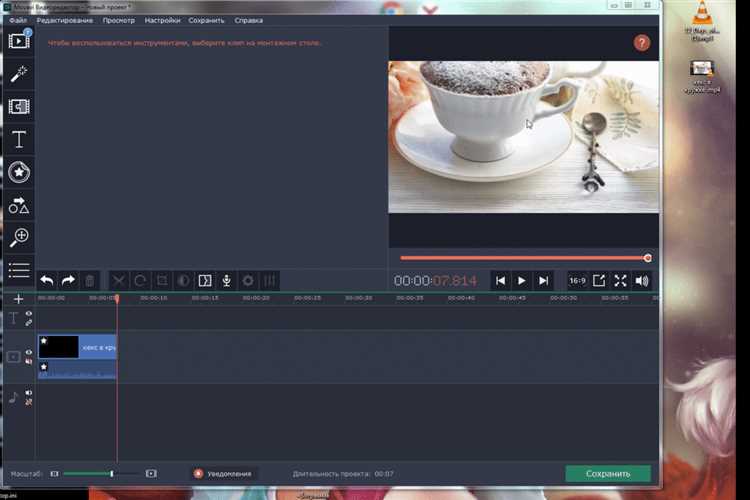Viewport: 750px width, 500px height.
Task: Open the Файл menu
Action: point(17,20)
